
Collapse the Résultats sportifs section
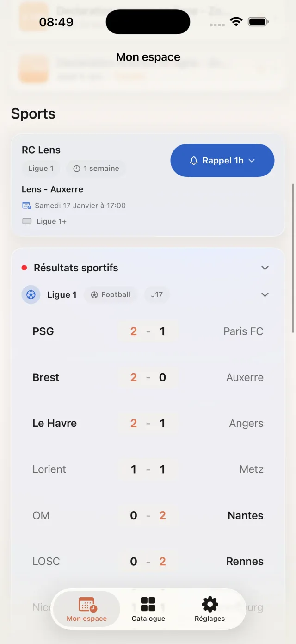(265, 268)
